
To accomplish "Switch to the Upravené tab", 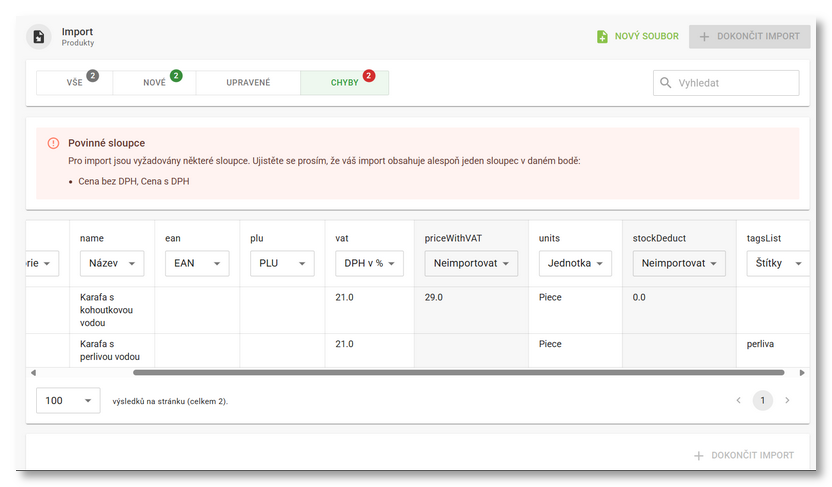I will 248,83.
